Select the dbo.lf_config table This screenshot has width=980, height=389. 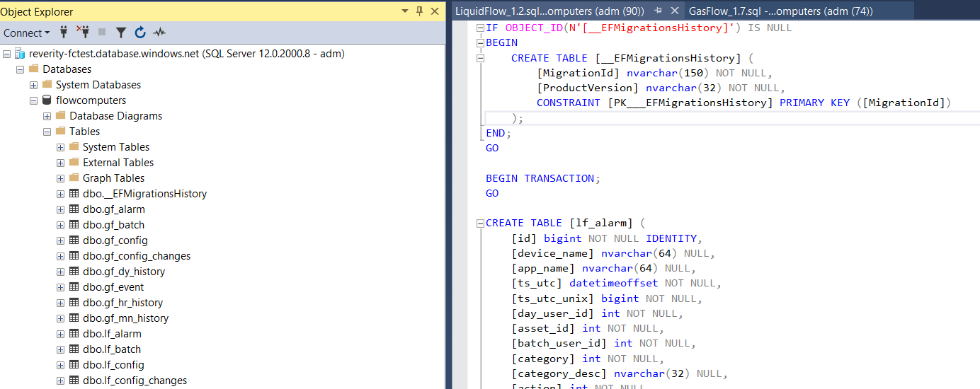(113, 365)
